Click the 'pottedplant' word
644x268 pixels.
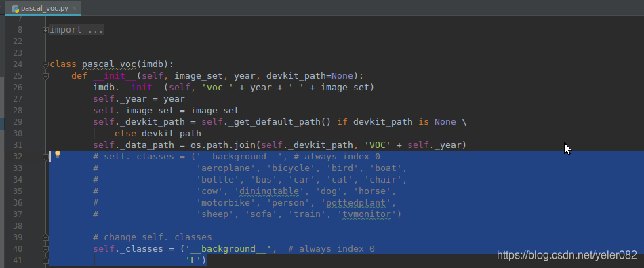point(356,203)
